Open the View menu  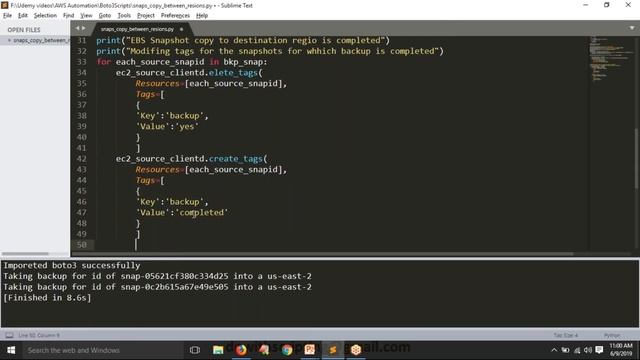(86, 16)
